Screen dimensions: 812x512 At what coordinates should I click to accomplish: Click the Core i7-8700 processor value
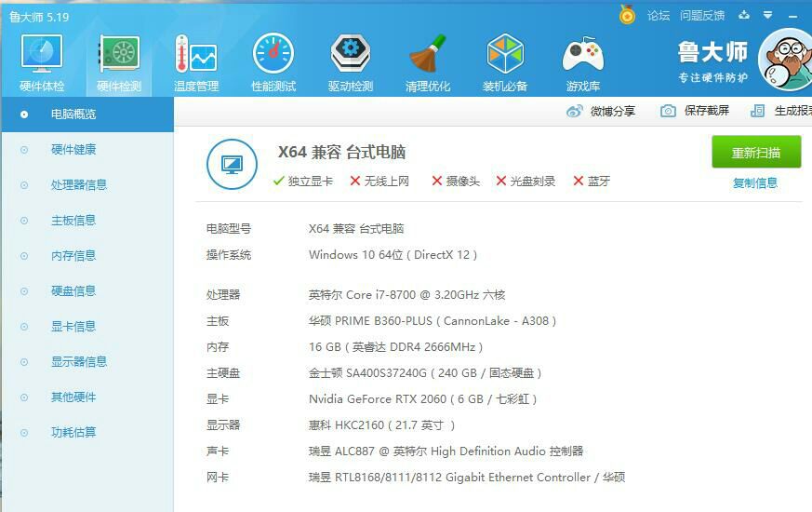[x=407, y=295]
